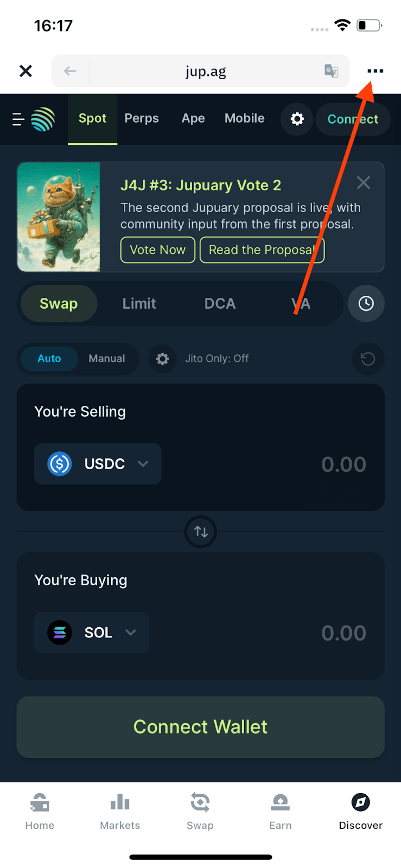The height and width of the screenshot is (868, 401).
Task: Click the Vote Now button
Action: click(157, 250)
